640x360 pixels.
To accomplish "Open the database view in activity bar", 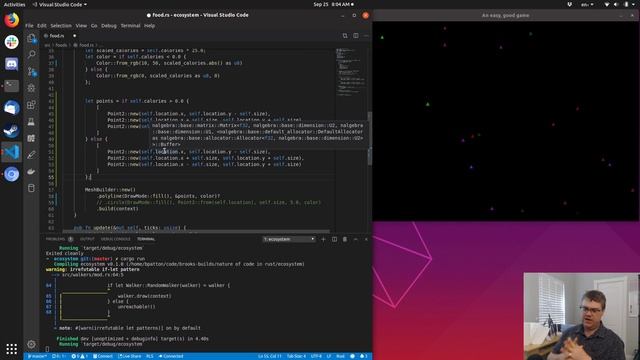I will (x=31, y=188).
